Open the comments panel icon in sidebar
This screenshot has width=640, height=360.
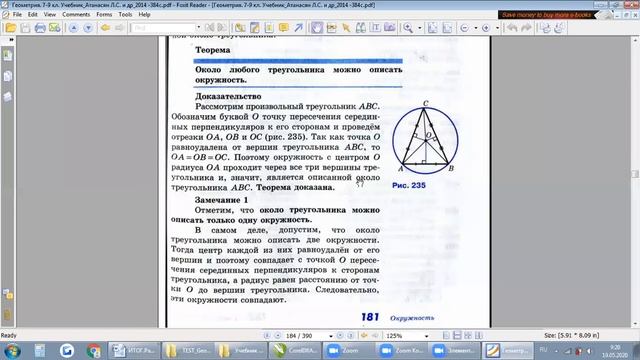pos(8,294)
